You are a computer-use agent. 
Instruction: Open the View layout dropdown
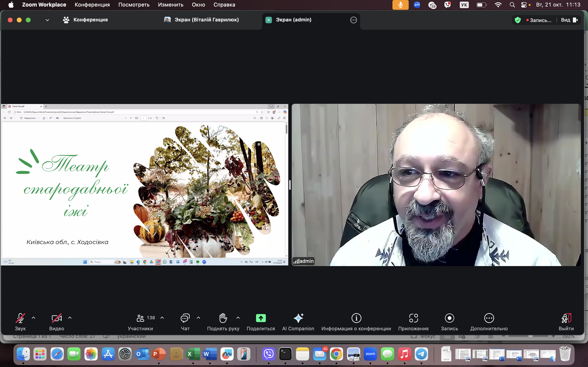(569, 20)
